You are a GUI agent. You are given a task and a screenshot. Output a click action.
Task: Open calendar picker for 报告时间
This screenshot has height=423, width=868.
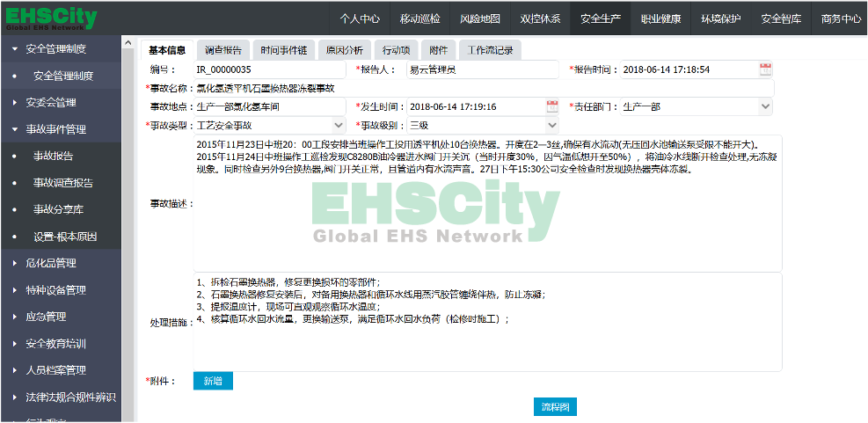(x=765, y=69)
